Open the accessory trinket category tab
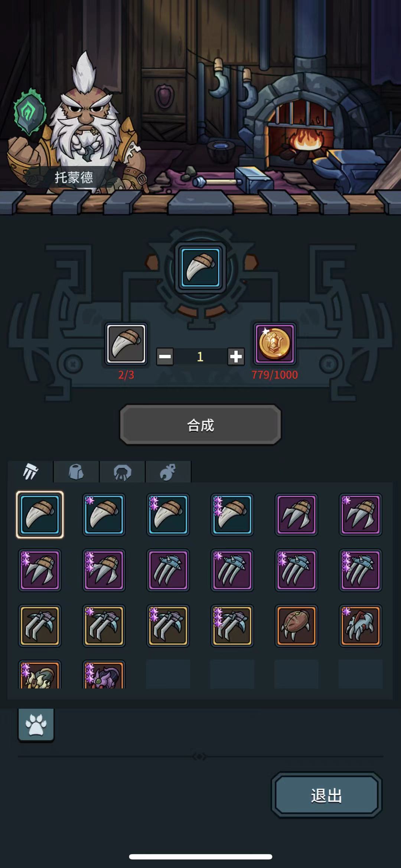 pos(168,472)
